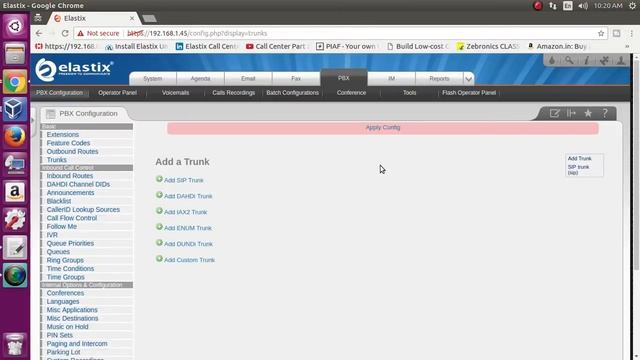Viewport: 640px width, 360px height.
Task: Open the IM tab
Action: (x=391, y=79)
